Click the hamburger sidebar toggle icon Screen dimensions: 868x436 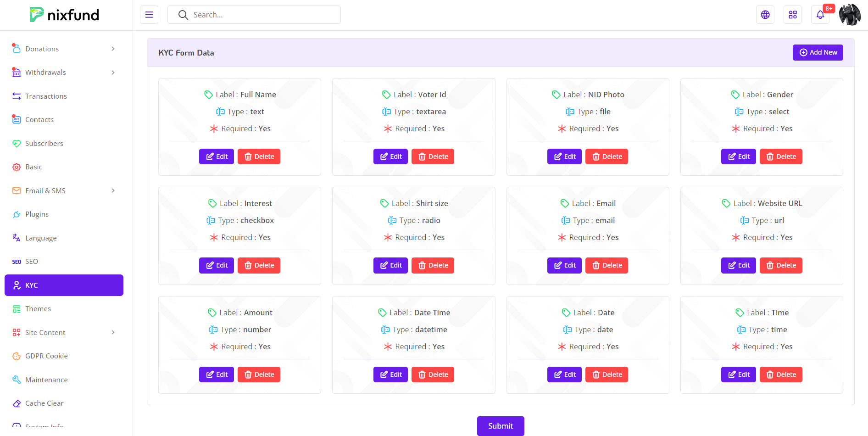tap(149, 15)
